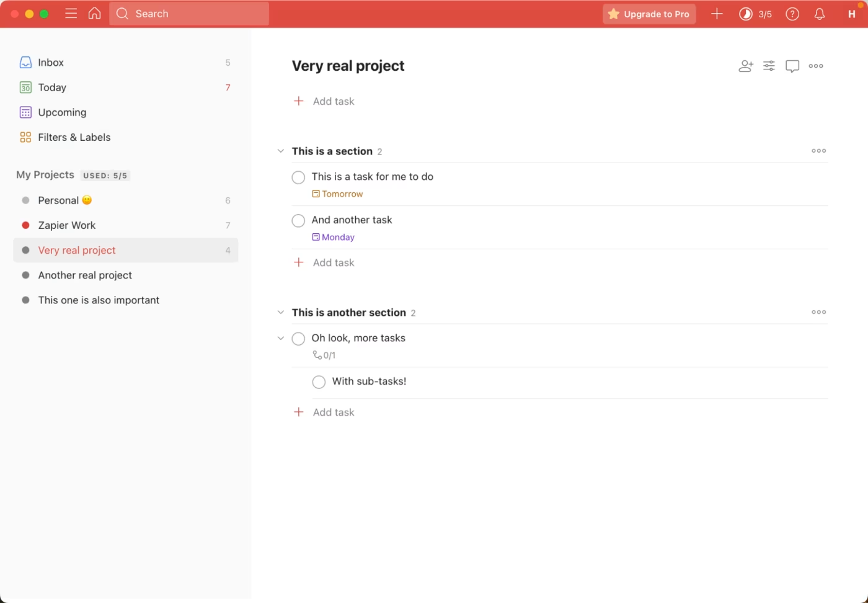The image size is (868, 603).
Task: Open notifications bell icon
Action: point(820,14)
